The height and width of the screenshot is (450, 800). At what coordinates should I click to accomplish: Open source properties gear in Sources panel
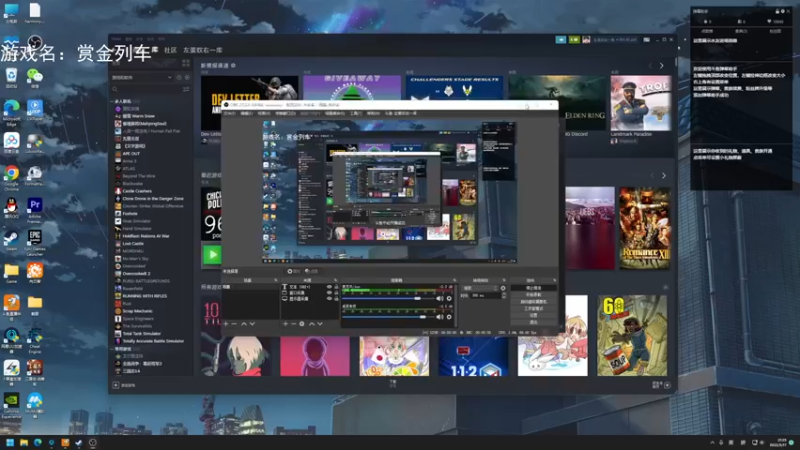click(x=302, y=323)
